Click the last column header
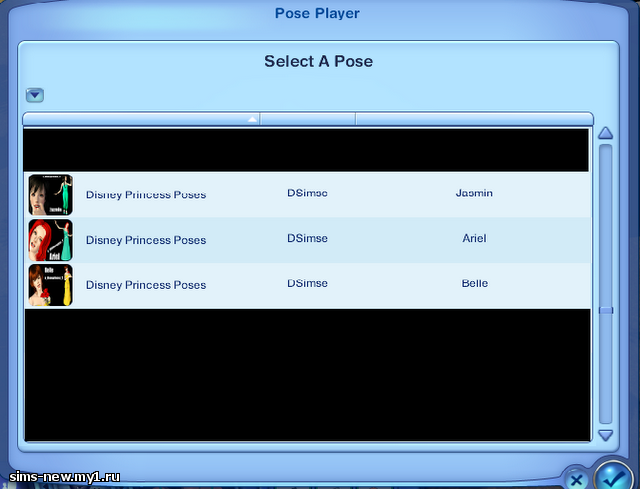 [x=475, y=119]
